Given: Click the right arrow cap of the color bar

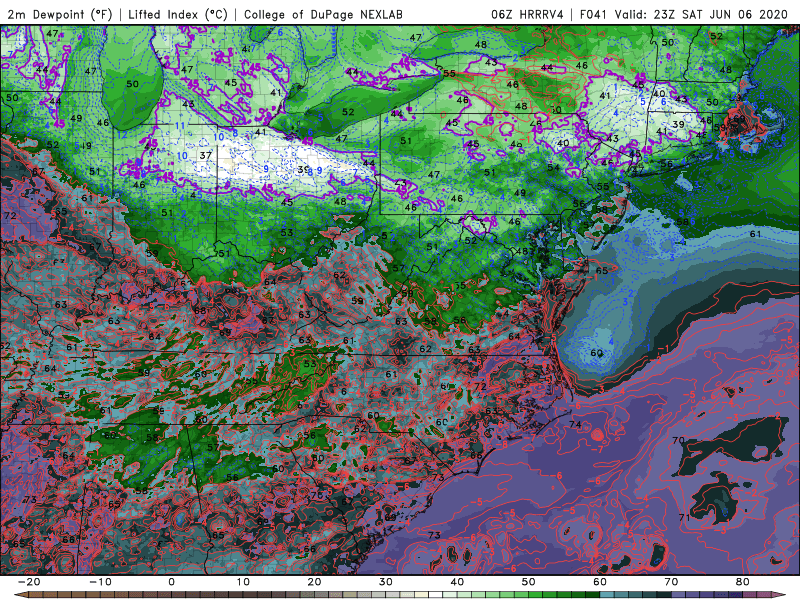Looking at the screenshot, I should click(x=779, y=595).
